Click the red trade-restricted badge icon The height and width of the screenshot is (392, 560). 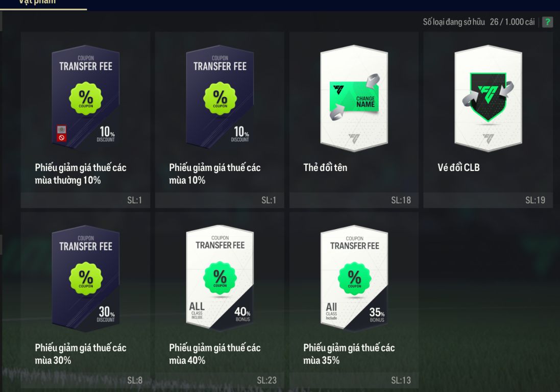pyautogui.click(x=61, y=133)
